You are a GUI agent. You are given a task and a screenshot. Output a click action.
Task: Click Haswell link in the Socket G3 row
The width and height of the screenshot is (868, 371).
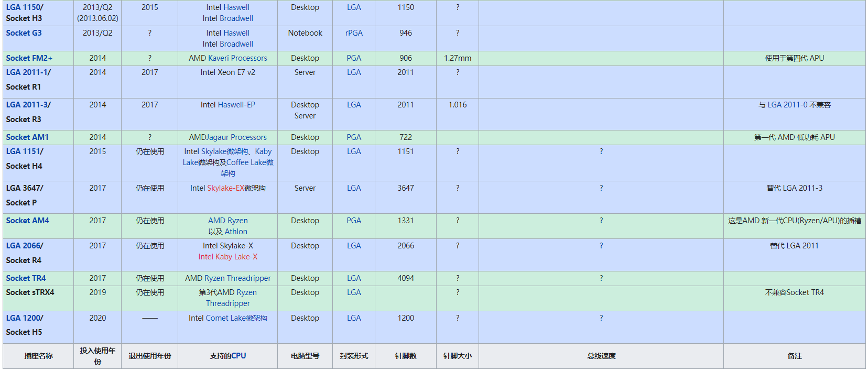coord(236,33)
